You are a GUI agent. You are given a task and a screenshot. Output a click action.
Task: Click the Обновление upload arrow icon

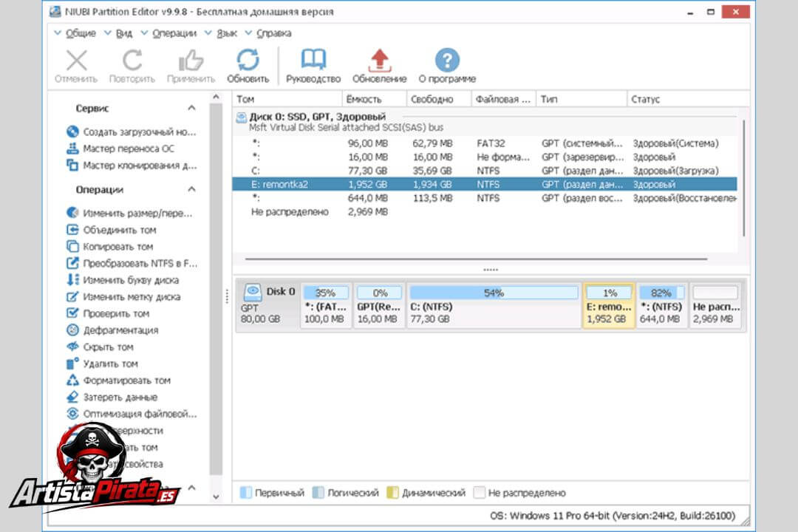tap(380, 61)
